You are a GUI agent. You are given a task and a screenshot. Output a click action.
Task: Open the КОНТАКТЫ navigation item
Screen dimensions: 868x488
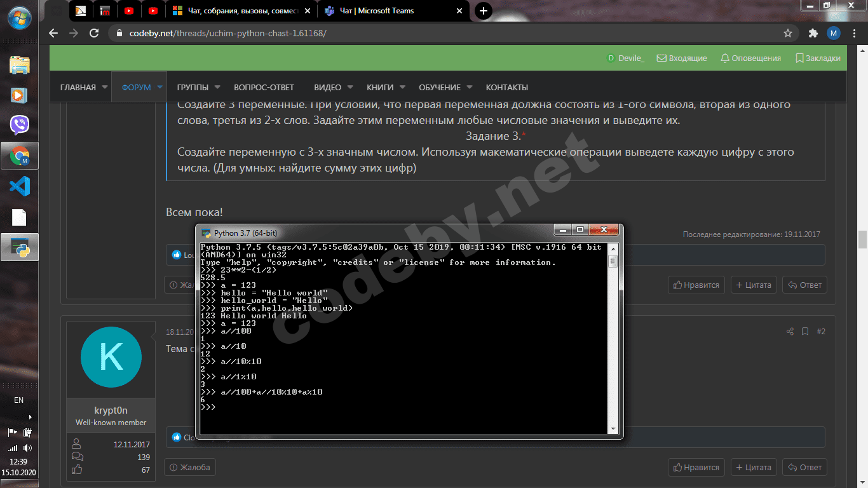click(x=507, y=87)
